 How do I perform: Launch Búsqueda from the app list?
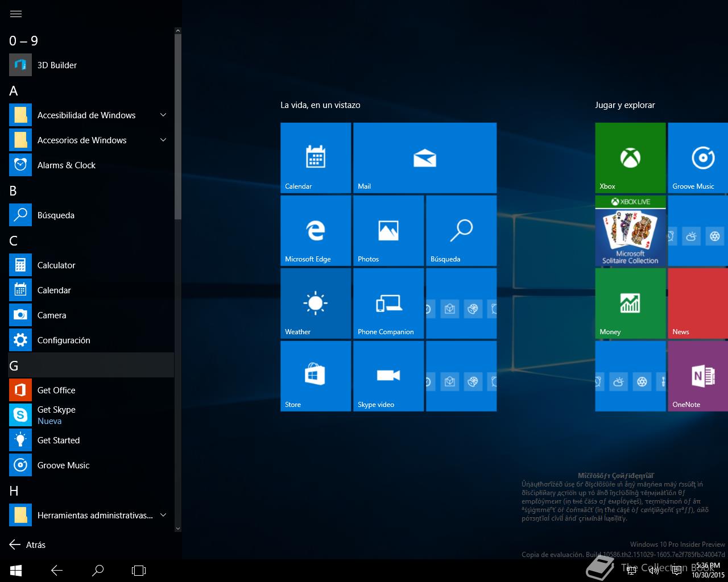tap(91, 215)
